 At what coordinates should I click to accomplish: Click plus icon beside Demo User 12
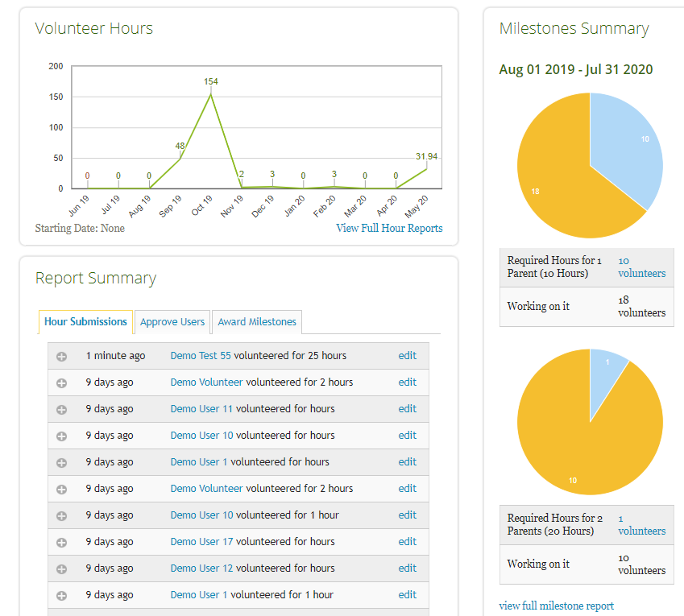(x=61, y=568)
